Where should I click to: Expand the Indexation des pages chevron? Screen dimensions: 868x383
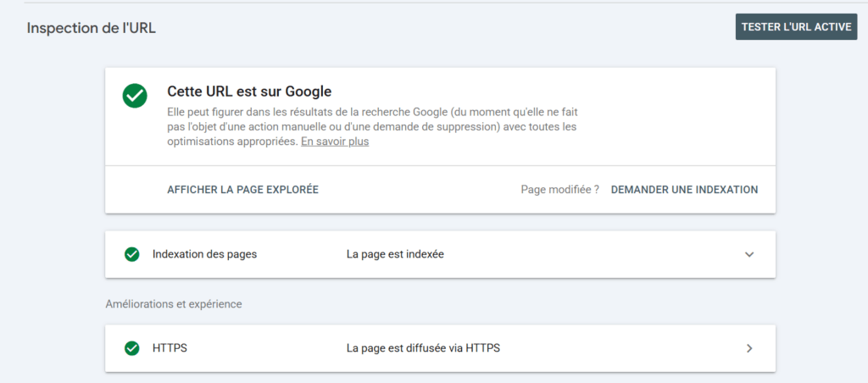749,254
